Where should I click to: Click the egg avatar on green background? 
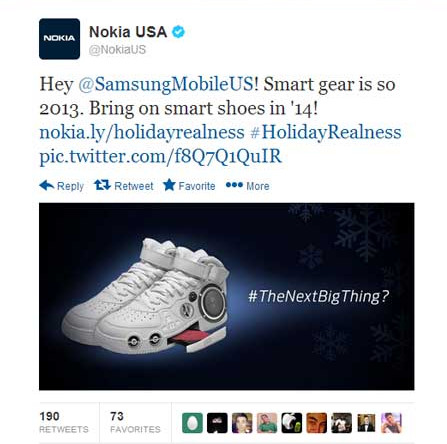point(192,423)
